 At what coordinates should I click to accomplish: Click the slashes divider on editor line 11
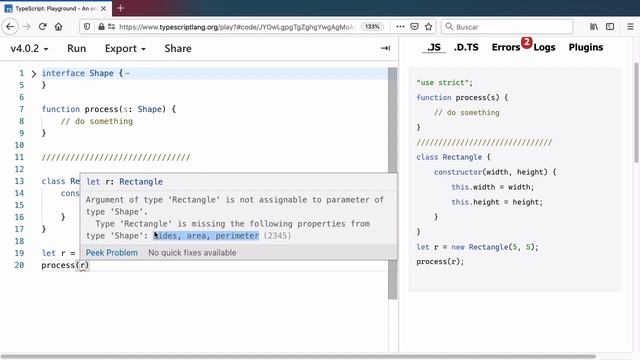[116, 157]
